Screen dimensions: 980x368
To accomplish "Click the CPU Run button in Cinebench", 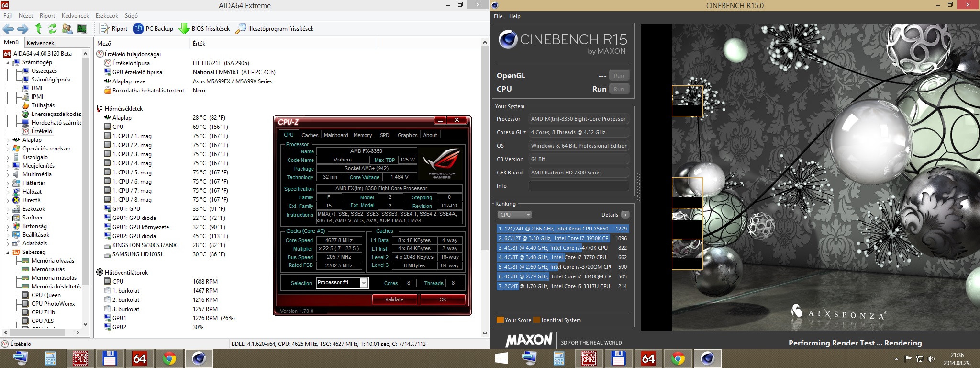I will click(619, 89).
